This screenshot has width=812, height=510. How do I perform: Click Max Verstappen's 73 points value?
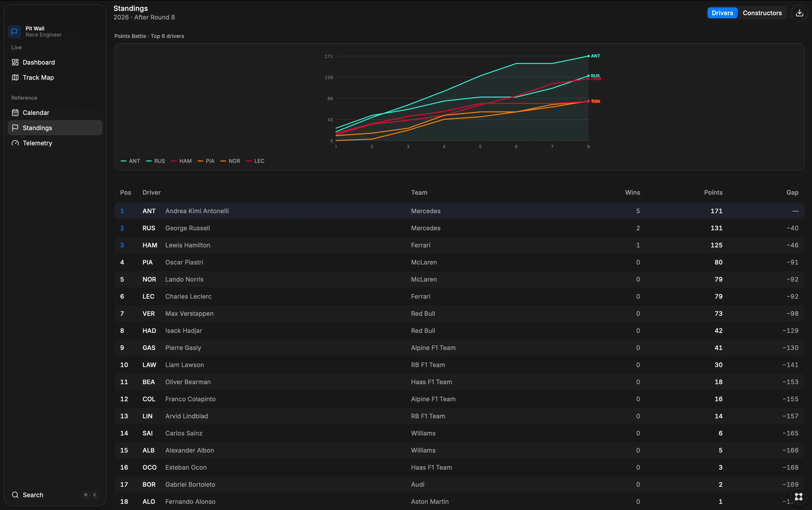tap(718, 313)
